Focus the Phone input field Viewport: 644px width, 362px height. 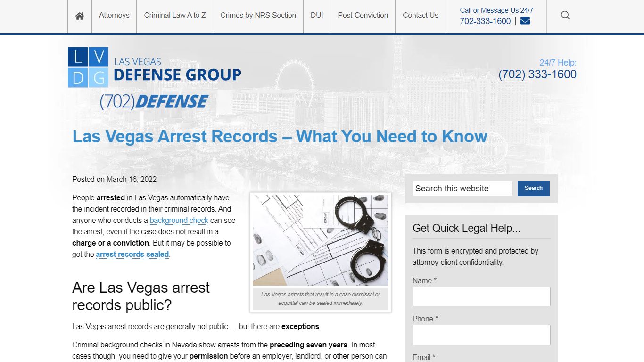pos(481,335)
